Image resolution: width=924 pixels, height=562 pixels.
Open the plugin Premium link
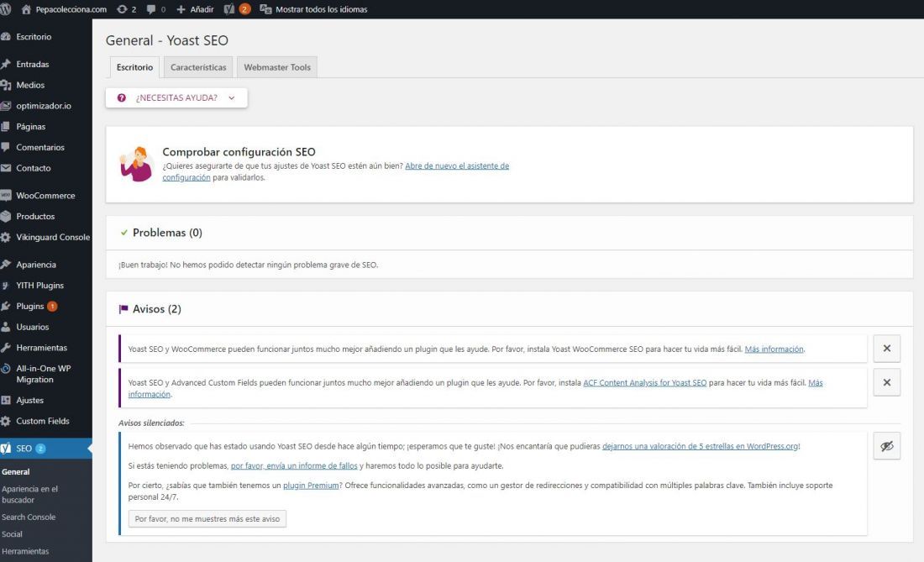pos(311,486)
